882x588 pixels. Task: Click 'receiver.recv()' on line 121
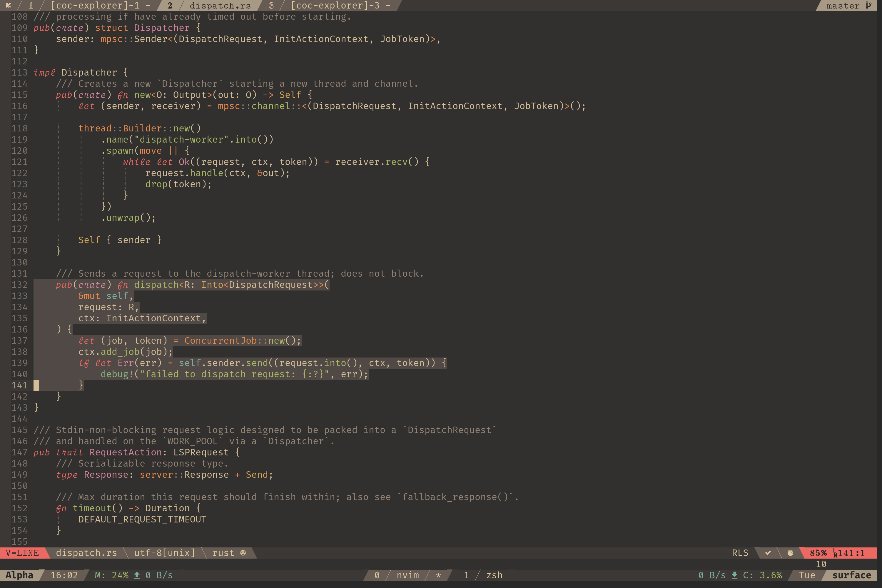click(377, 162)
